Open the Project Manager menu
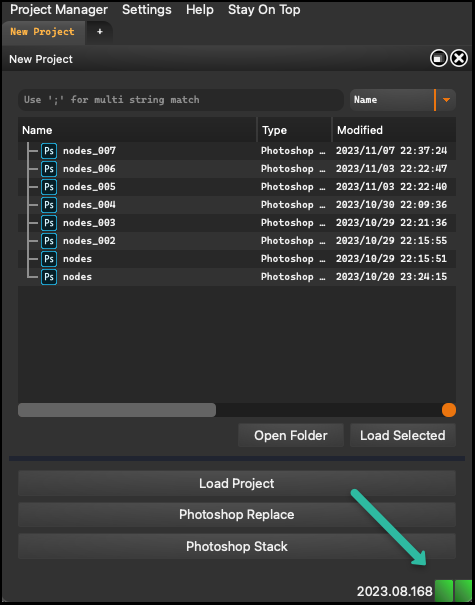475x605 pixels. coord(59,10)
